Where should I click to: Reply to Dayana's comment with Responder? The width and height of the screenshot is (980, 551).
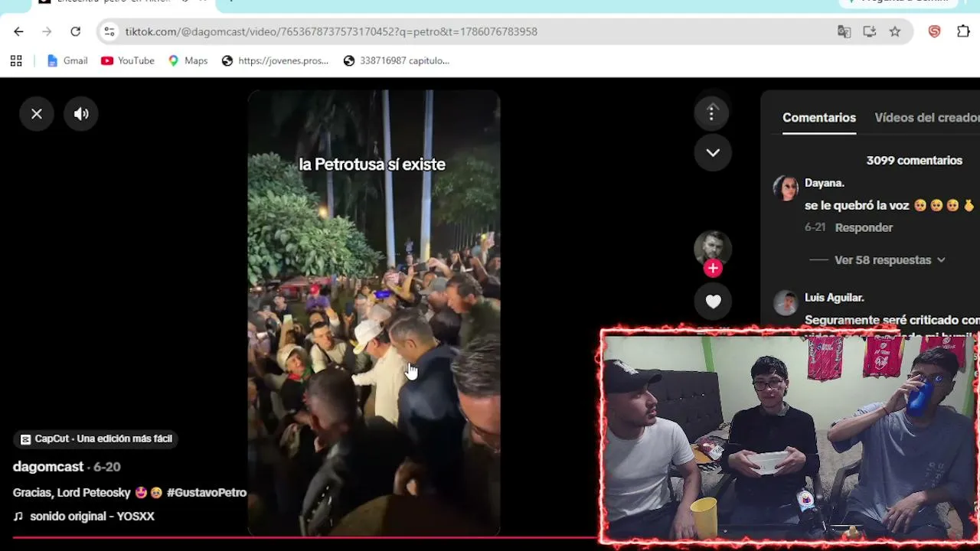click(x=864, y=227)
